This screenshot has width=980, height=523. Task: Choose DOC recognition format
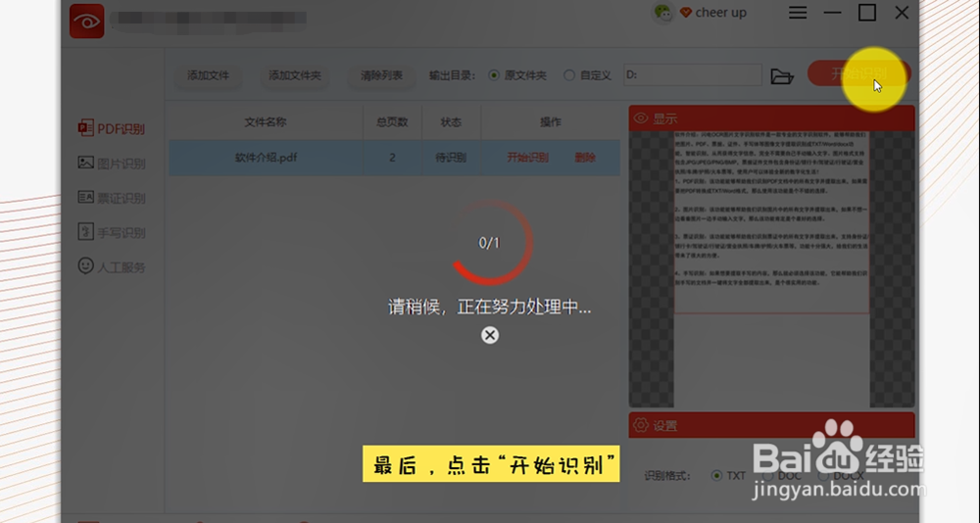tap(782, 476)
